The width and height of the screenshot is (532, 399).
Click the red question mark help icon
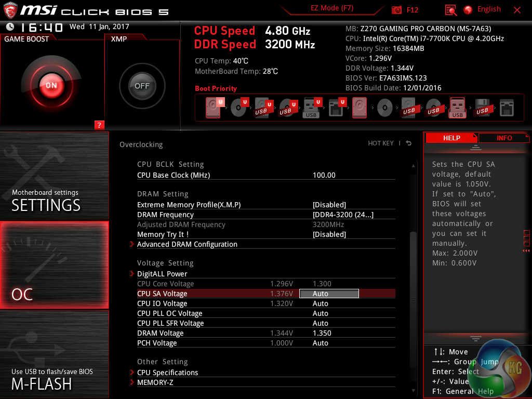pos(99,125)
